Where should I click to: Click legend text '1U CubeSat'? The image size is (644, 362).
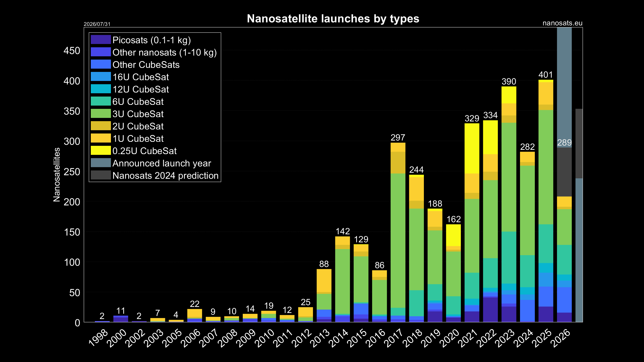pyautogui.click(x=138, y=139)
